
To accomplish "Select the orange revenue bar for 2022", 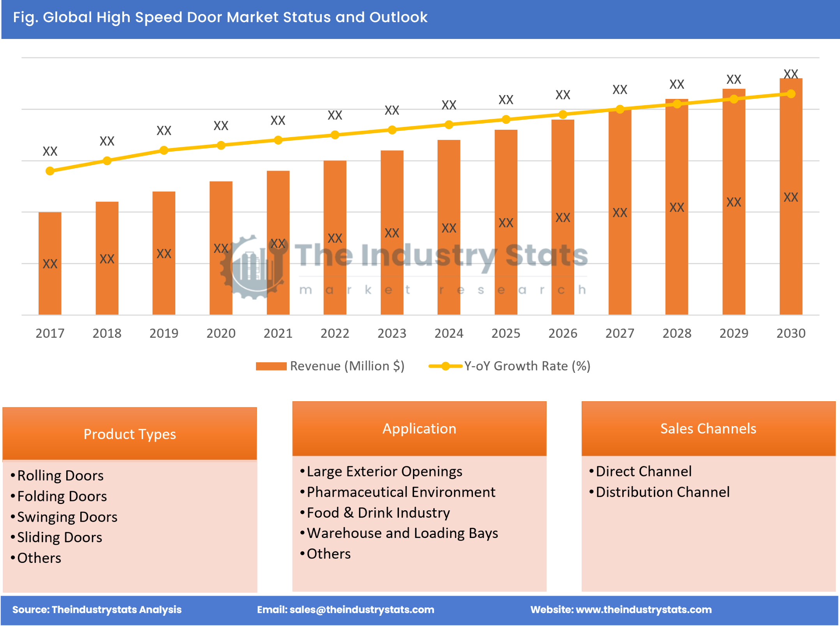I will (x=335, y=238).
